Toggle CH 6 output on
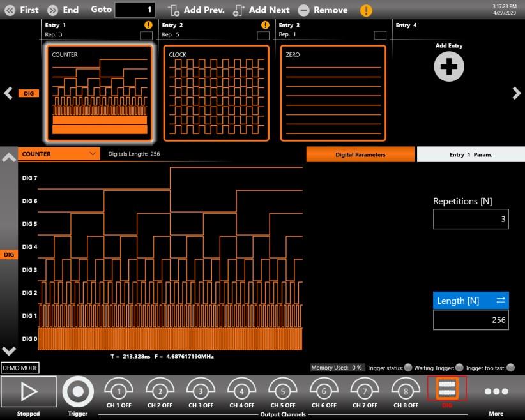 (x=324, y=392)
